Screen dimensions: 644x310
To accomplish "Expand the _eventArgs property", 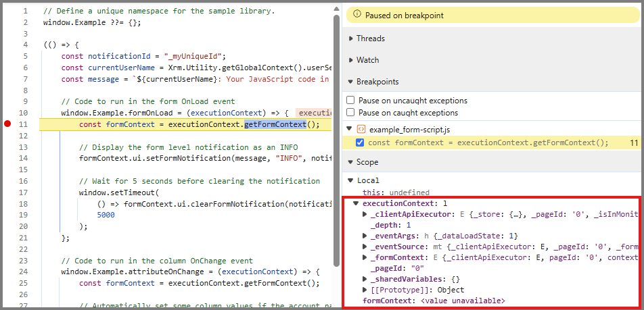I will (365, 236).
